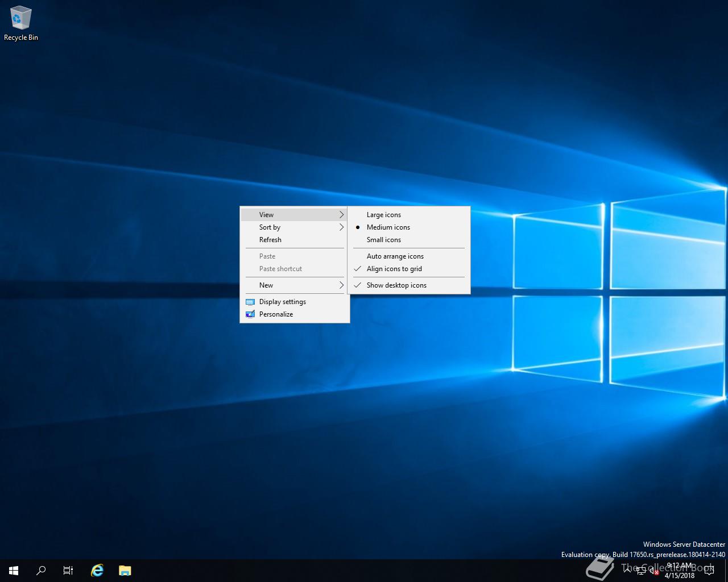Enable Auto arrange icons

click(409, 256)
